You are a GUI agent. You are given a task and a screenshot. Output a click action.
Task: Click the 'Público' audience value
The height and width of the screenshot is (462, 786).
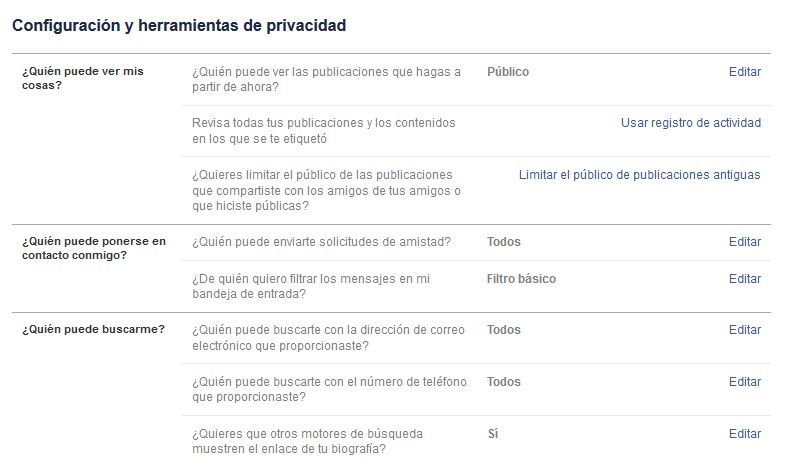(508, 72)
